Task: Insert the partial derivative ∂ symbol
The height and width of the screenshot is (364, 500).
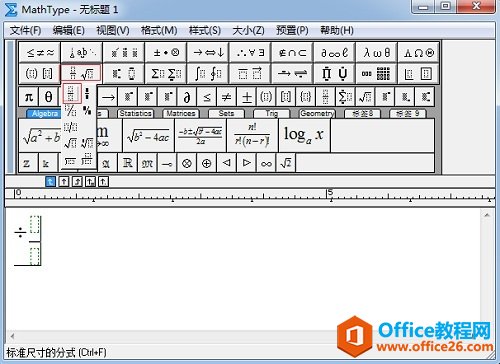Action: click(x=187, y=97)
